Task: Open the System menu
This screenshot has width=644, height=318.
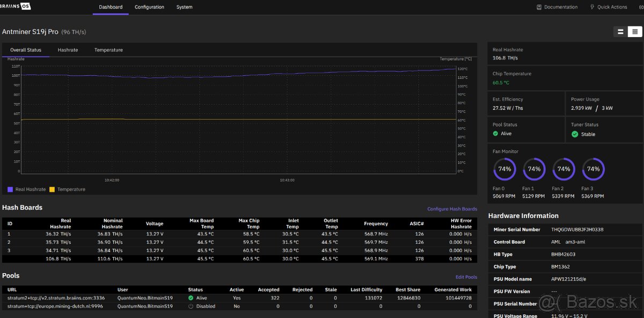Action: point(184,7)
